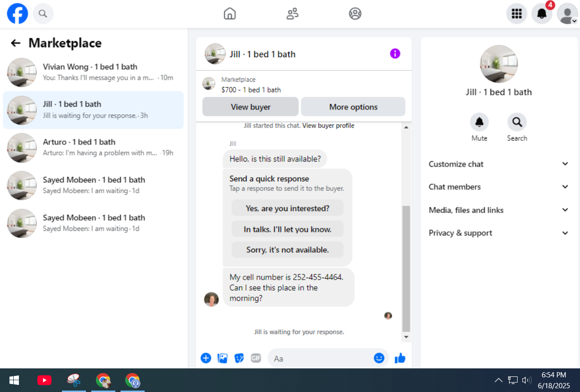Send a thumbs-up like
The height and width of the screenshot is (392, 580).
[400, 358]
